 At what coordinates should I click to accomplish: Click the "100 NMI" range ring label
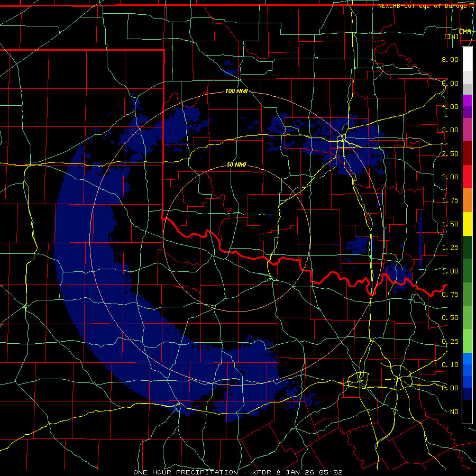[x=236, y=91]
